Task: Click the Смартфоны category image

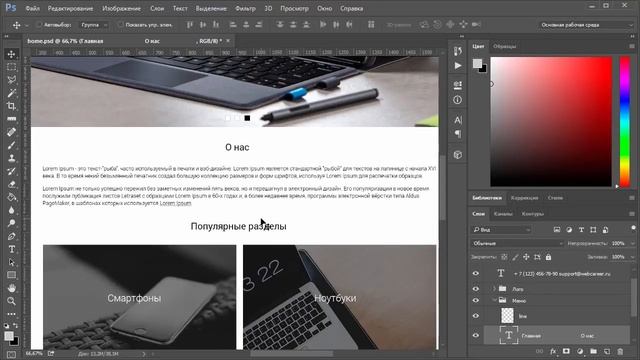Action: (140, 297)
